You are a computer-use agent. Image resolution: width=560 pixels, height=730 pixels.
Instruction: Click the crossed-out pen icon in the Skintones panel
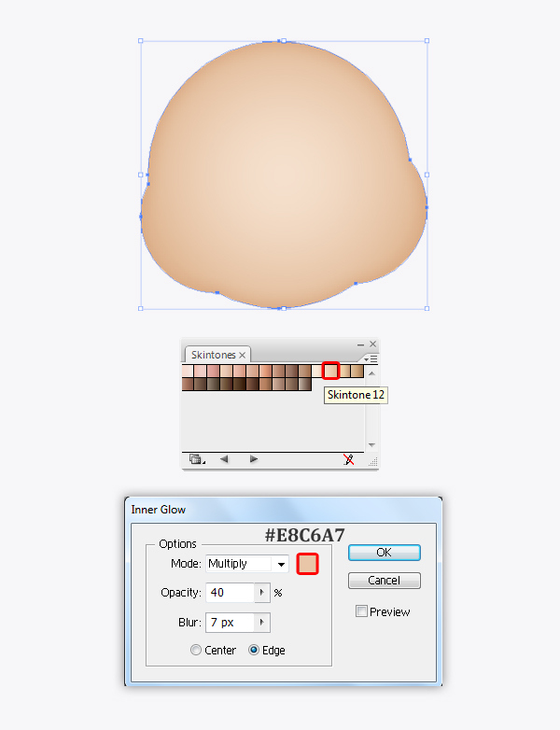pyautogui.click(x=348, y=459)
